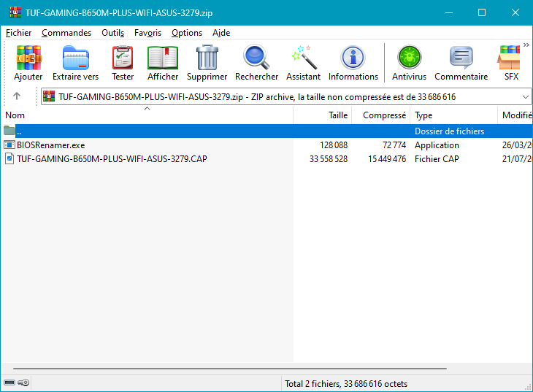The width and height of the screenshot is (533, 392).
Task: Launch the Assistant wand icon
Action: (304, 58)
